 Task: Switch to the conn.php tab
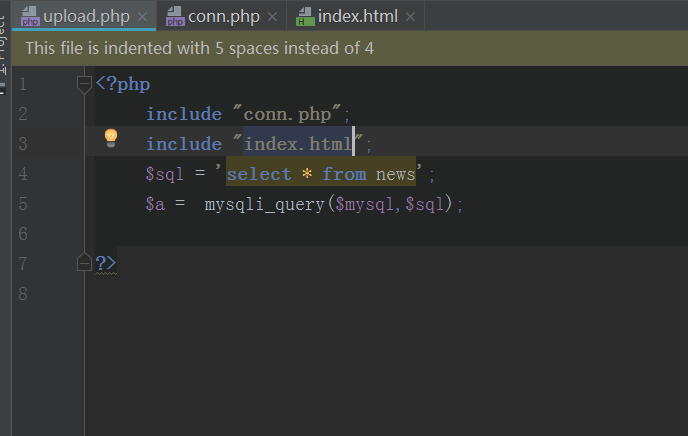click(x=223, y=17)
